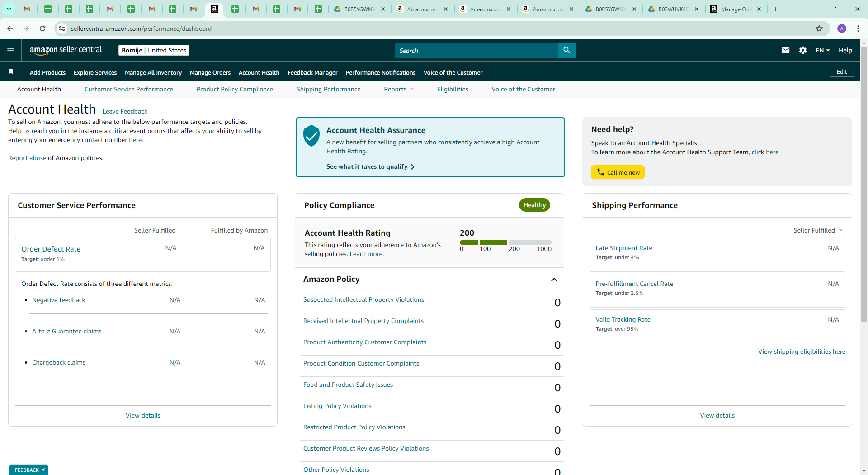Open Explore Services in top nav
The width and height of the screenshot is (868, 475).
pos(95,72)
